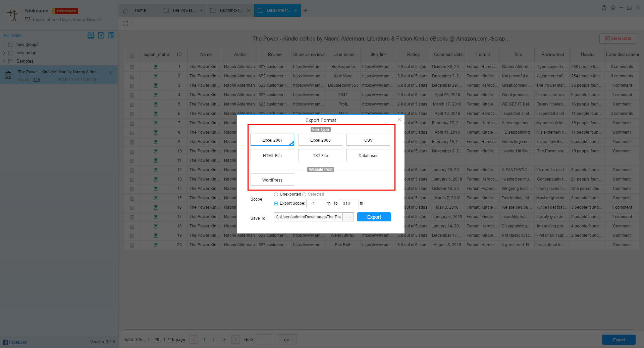644x348 pixels.
Task: Expand the Samples folder
Action: tap(4, 61)
